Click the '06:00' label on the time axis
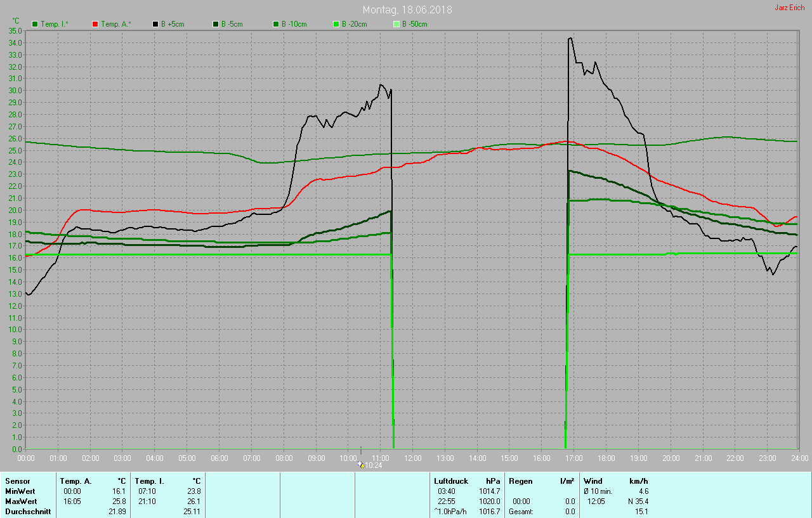The width and height of the screenshot is (812, 518). 219,458
